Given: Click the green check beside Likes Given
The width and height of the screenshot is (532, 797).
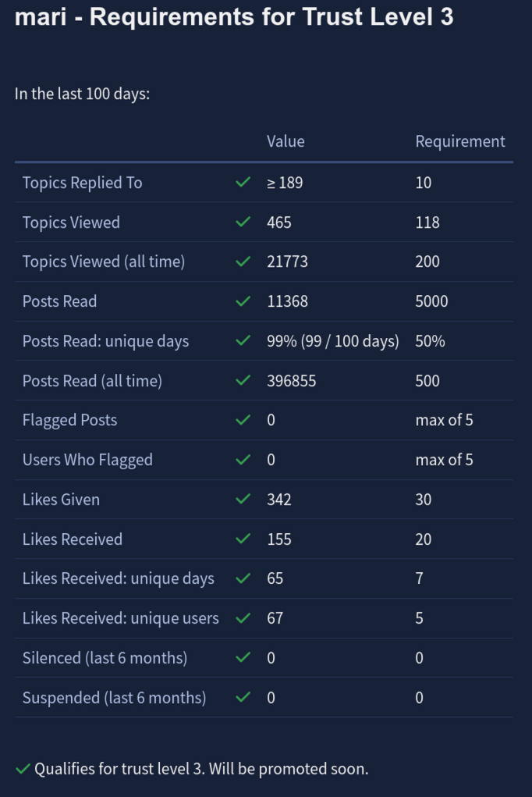Looking at the screenshot, I should point(243,499).
